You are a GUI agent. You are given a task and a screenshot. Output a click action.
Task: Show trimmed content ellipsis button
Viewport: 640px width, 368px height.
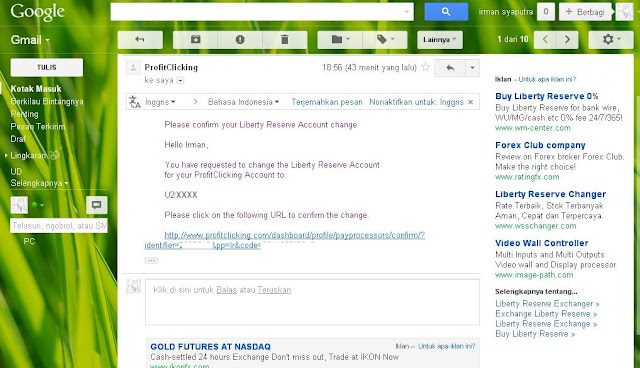pyautogui.click(x=151, y=260)
